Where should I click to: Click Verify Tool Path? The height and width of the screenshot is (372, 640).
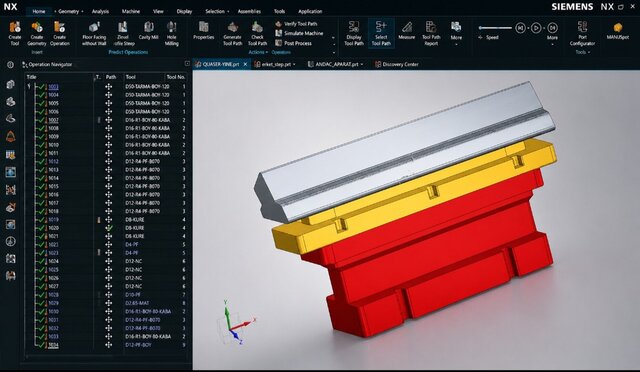(x=297, y=24)
